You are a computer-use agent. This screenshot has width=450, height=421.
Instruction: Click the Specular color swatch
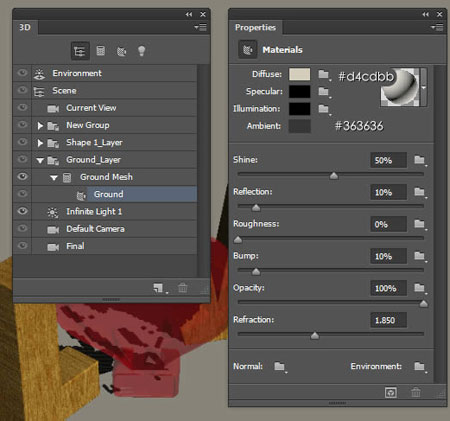pos(299,92)
